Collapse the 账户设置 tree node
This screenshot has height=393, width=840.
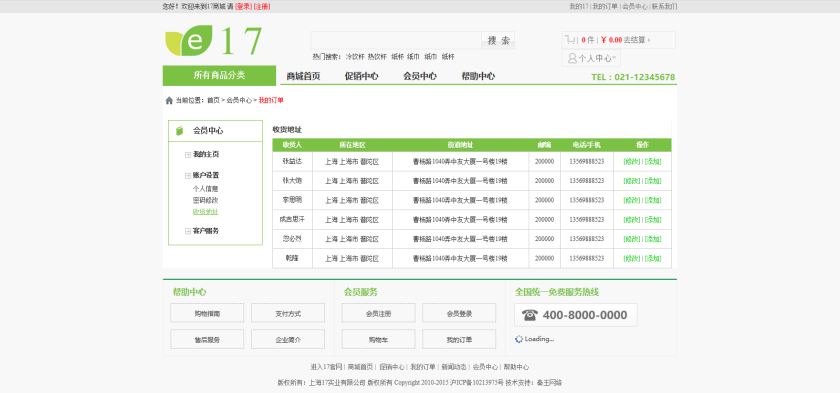pyautogui.click(x=188, y=176)
